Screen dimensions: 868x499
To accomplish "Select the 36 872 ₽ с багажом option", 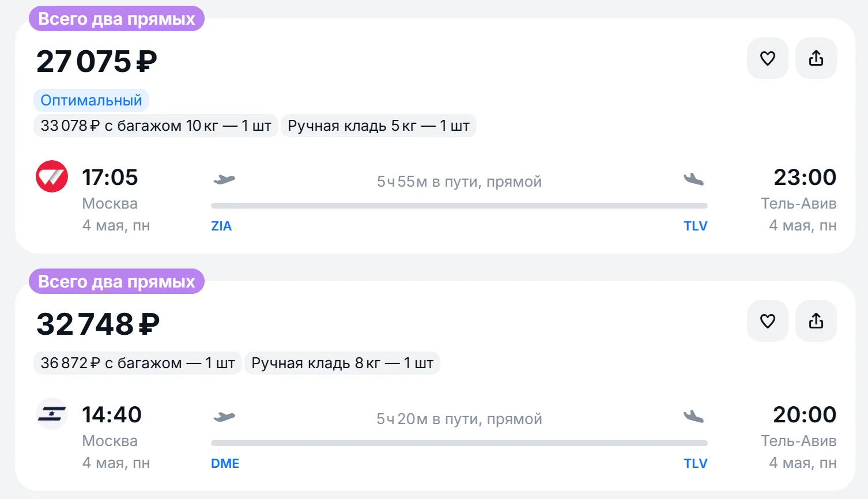I will click(138, 363).
